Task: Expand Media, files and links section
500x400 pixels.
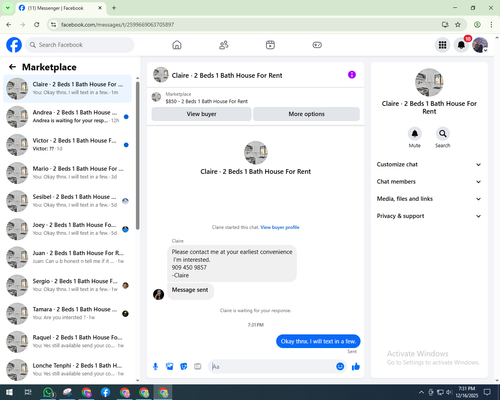Action: click(429, 199)
